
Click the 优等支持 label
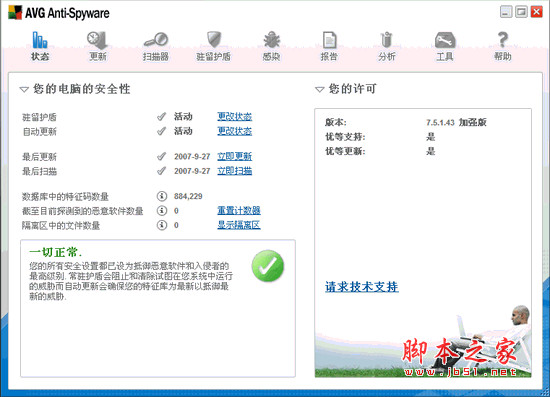coord(345,137)
